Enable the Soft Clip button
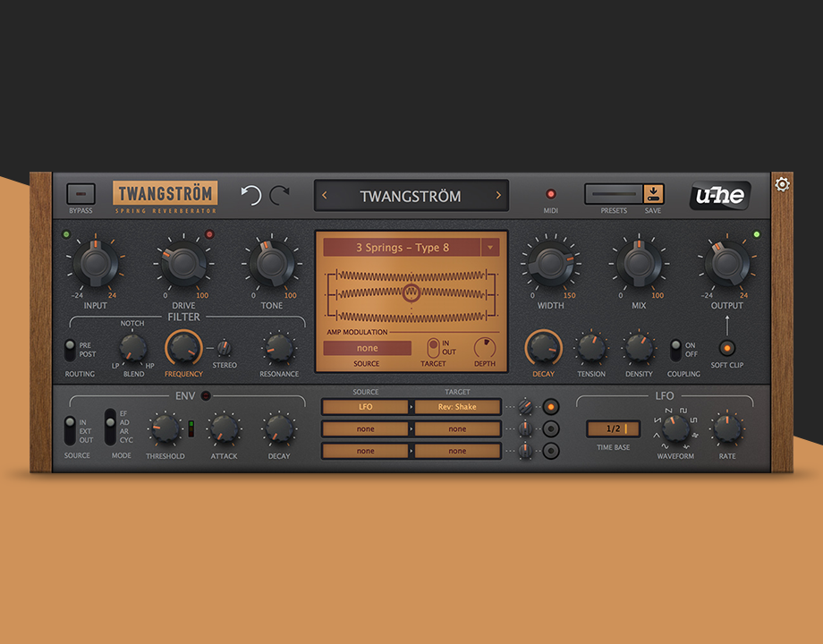 [727, 347]
